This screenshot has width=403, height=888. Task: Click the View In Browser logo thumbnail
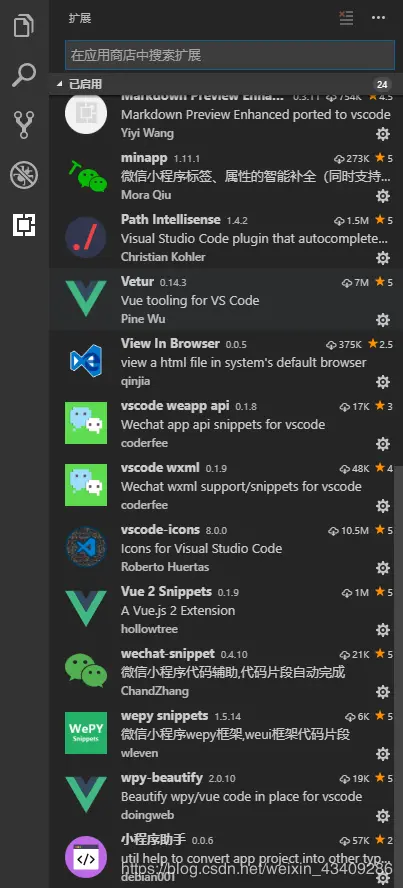86,361
